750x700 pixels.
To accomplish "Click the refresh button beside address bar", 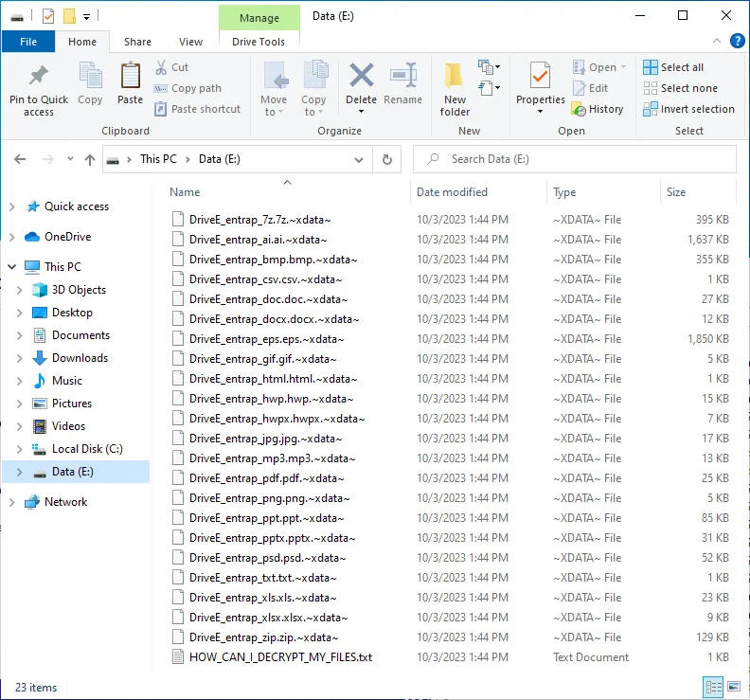I will [386, 159].
